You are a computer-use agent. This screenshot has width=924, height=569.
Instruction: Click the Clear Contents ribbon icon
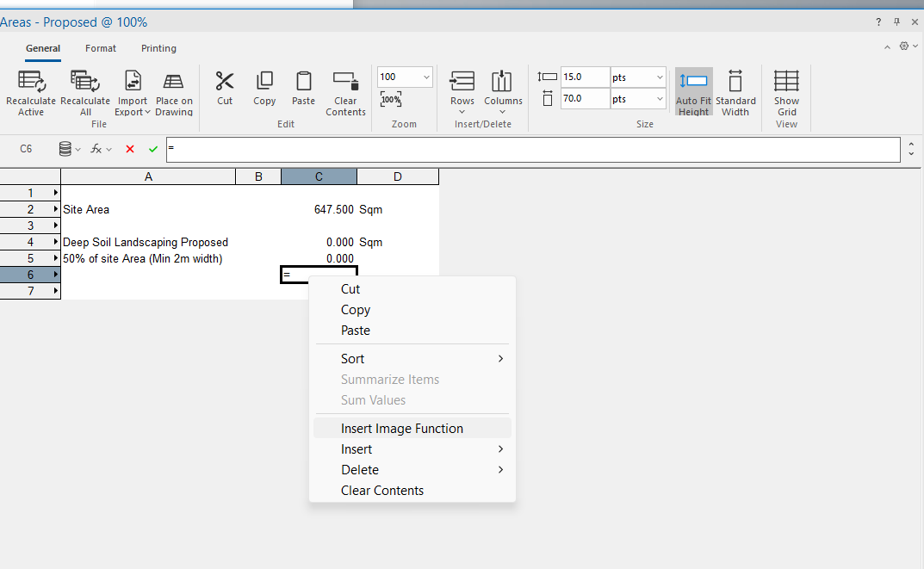[x=345, y=82]
